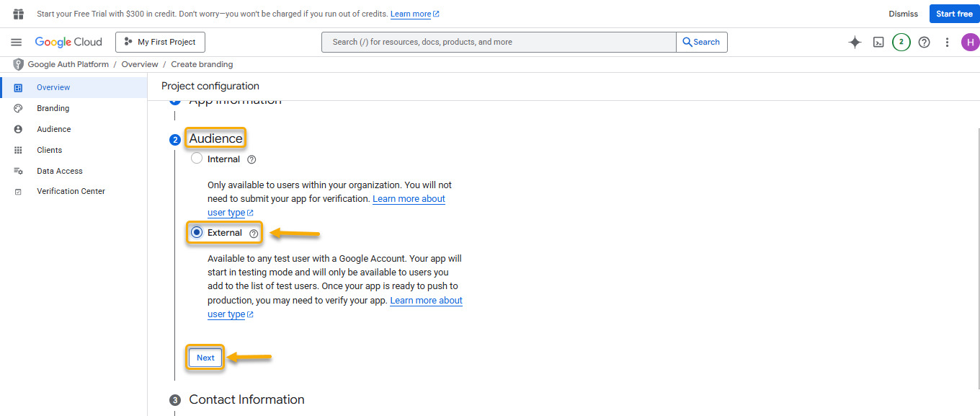The height and width of the screenshot is (416, 980).
Task: Activate Cloud Shell terminal icon
Action: (878, 43)
